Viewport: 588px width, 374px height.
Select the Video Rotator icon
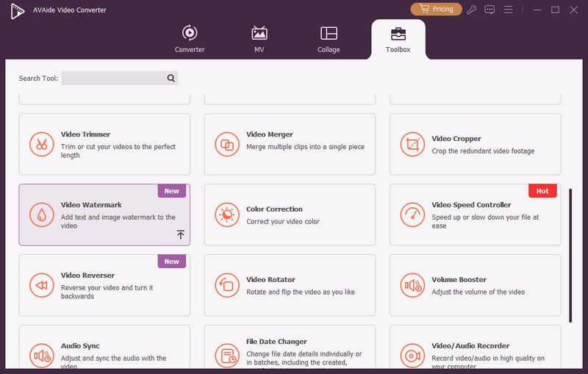pyautogui.click(x=226, y=285)
